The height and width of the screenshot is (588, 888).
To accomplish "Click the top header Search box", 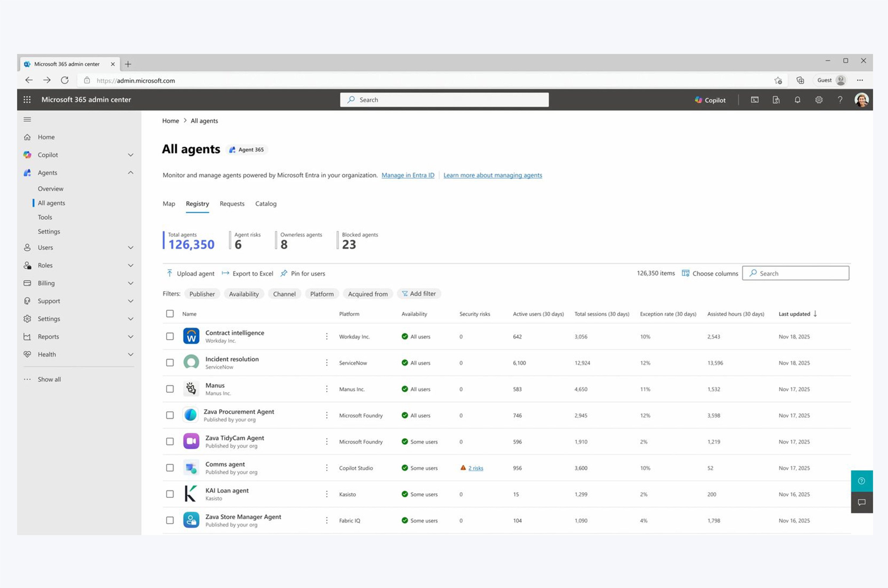I will (x=444, y=100).
